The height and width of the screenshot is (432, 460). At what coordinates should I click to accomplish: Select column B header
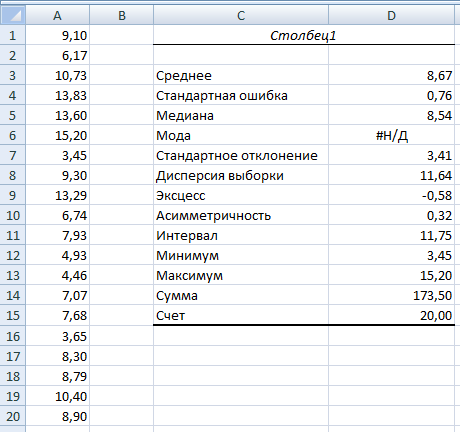coord(122,15)
